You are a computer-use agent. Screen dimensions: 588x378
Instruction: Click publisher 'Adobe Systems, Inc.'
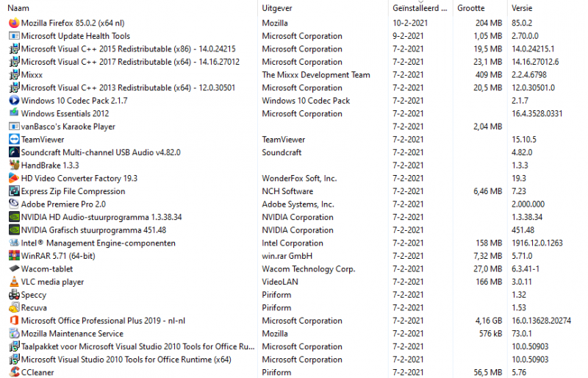pos(298,204)
